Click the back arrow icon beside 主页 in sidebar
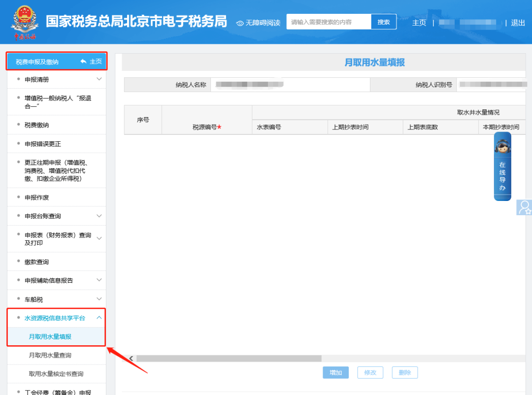 [83, 62]
